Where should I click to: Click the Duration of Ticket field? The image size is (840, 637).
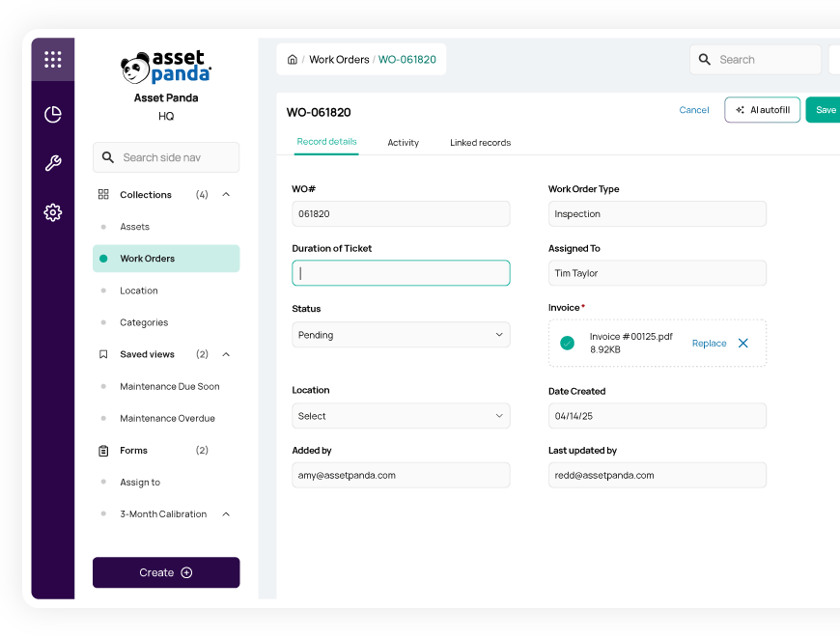pos(401,273)
